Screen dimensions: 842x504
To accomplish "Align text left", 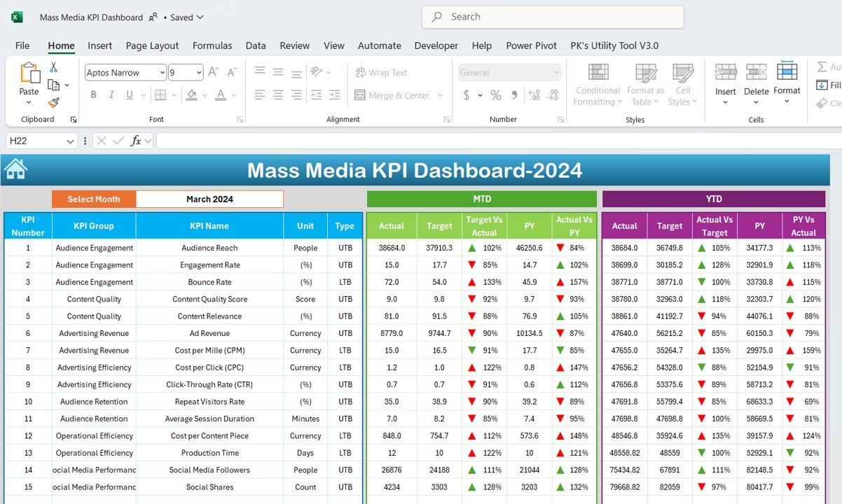I will click(260, 95).
